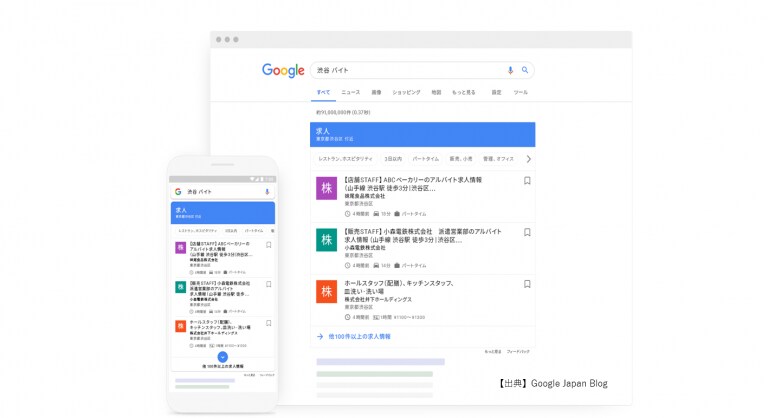Click the phone search field 渋谷 バイト
Screen dimensions: 768x418
coord(223,192)
